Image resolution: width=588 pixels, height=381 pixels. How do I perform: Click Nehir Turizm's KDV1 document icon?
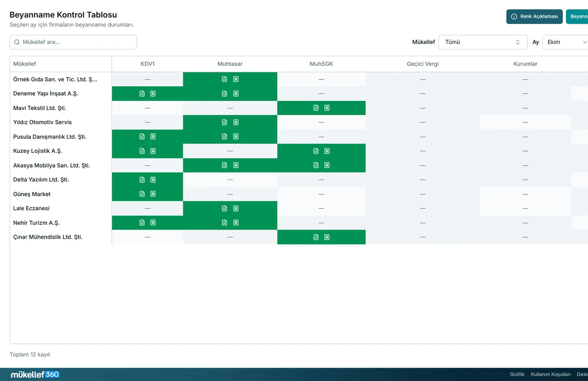(x=142, y=222)
